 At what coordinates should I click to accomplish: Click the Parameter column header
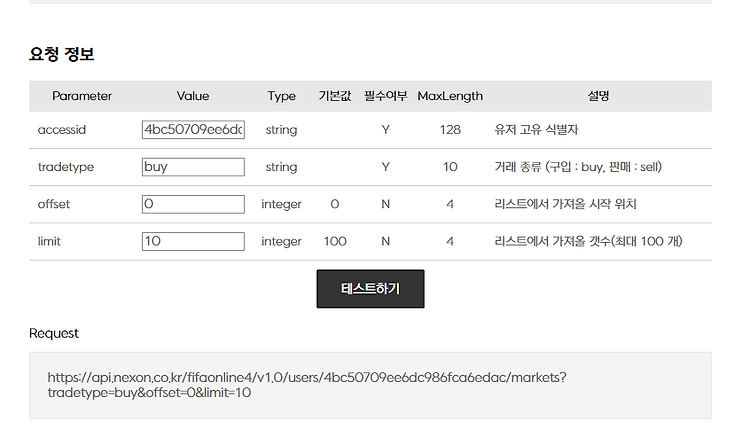82,96
